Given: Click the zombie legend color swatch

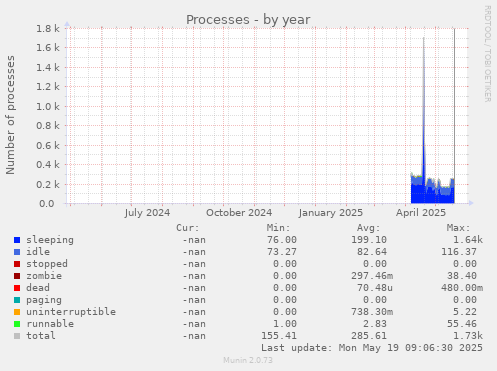Looking at the screenshot, I should click(17, 276).
